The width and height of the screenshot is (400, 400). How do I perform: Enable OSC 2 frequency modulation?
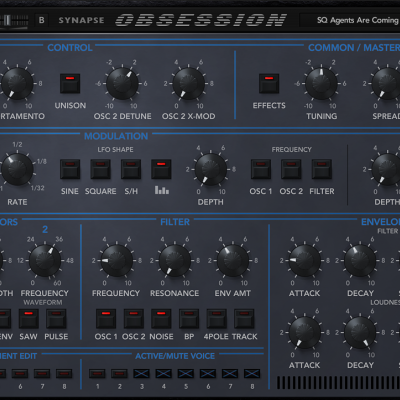click(x=291, y=169)
